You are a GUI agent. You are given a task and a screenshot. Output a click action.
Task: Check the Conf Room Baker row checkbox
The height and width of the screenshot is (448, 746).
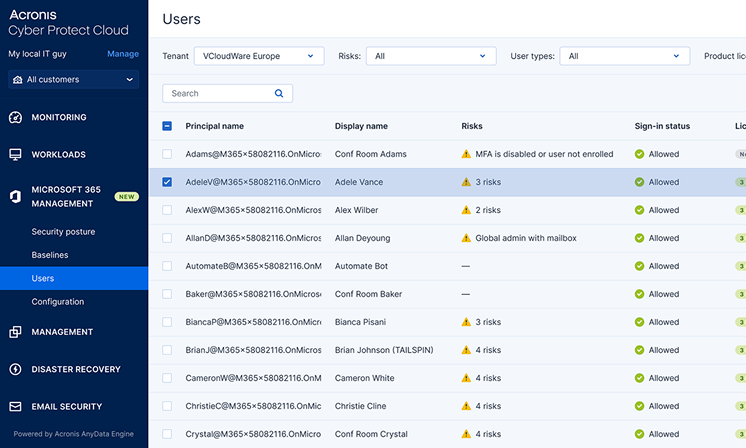click(x=167, y=294)
